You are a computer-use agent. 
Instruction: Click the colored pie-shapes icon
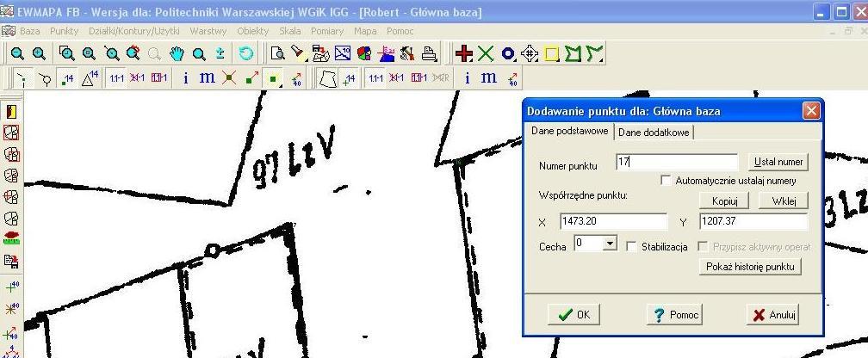(364, 53)
